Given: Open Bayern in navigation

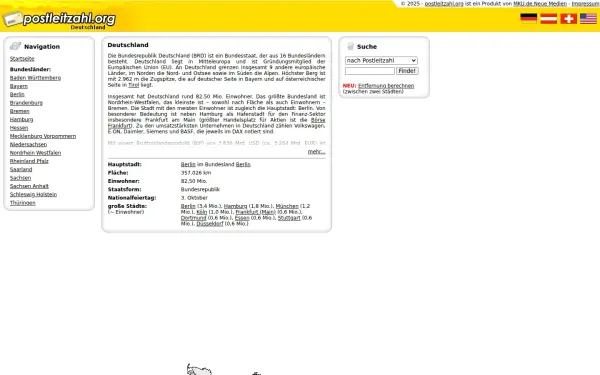Looking at the screenshot, I should (x=19, y=86).
